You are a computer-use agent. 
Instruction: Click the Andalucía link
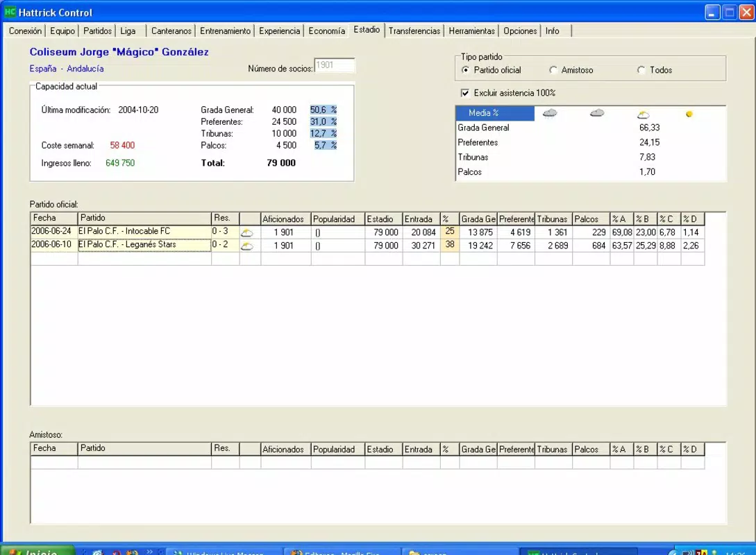pyautogui.click(x=85, y=69)
